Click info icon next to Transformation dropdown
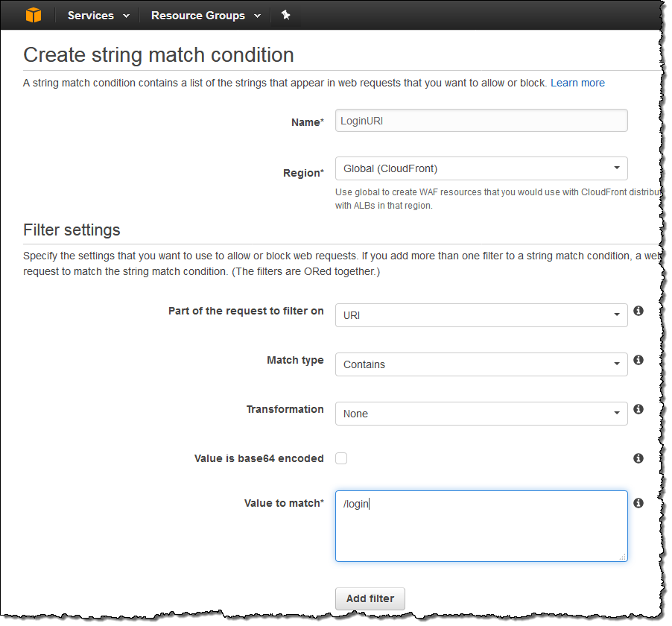This screenshot has width=672, height=626. tap(638, 409)
